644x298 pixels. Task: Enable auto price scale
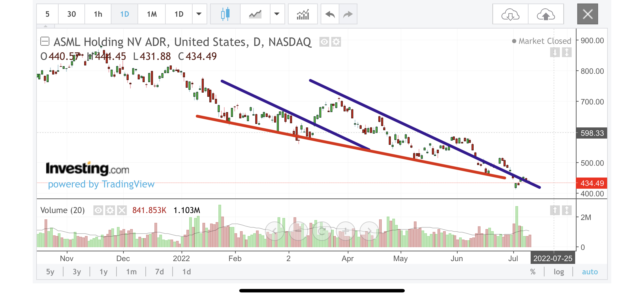(x=590, y=272)
